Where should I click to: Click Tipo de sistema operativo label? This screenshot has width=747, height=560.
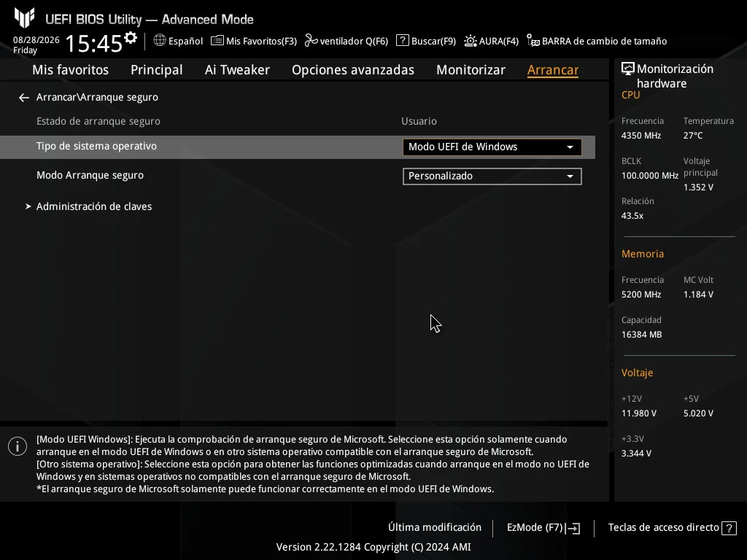tap(96, 146)
